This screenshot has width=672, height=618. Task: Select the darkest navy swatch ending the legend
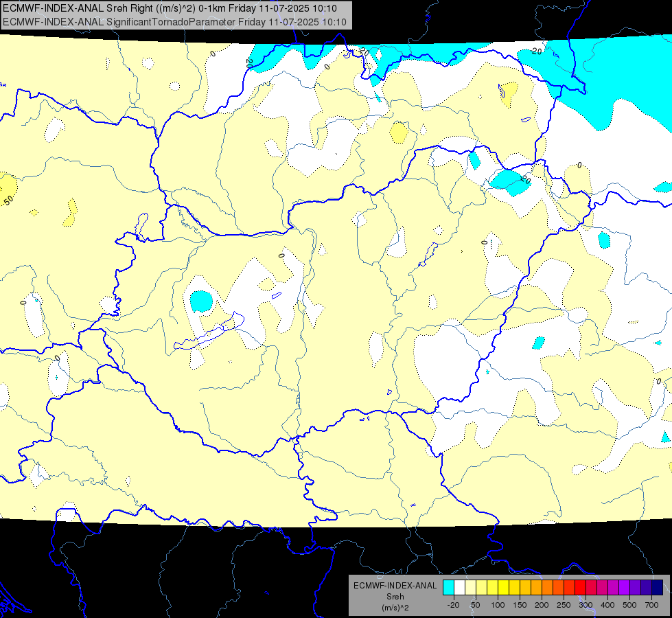(658, 588)
